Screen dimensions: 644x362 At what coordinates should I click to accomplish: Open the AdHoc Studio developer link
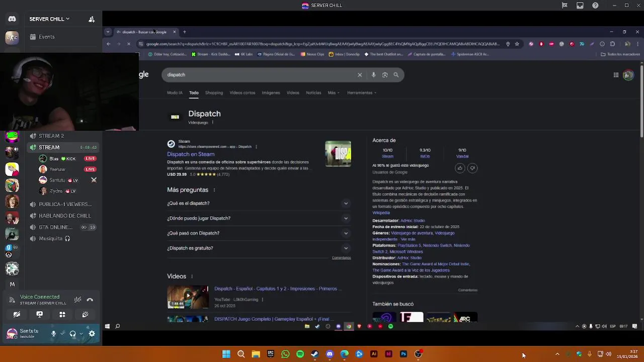point(413,221)
